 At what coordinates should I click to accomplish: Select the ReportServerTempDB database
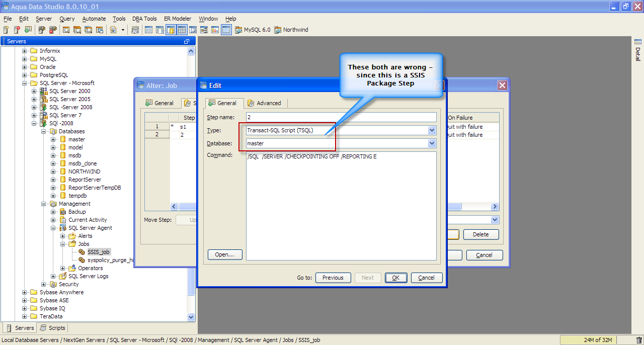coord(95,188)
